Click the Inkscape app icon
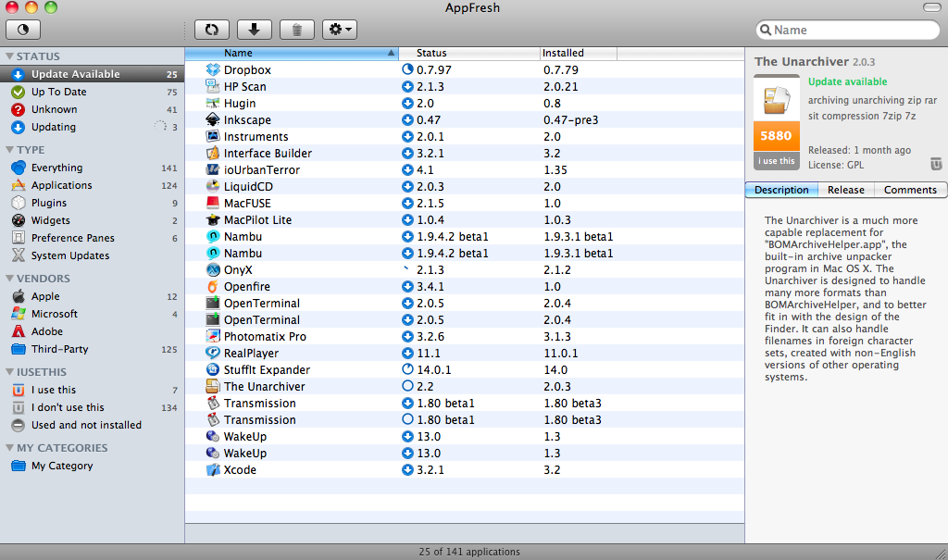The width and height of the screenshot is (948, 560). [x=213, y=119]
